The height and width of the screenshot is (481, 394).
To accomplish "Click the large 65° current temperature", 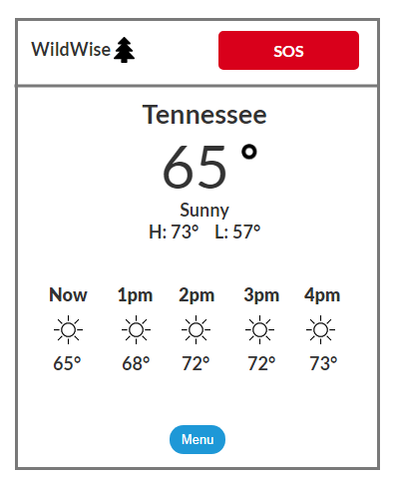I will [210, 166].
